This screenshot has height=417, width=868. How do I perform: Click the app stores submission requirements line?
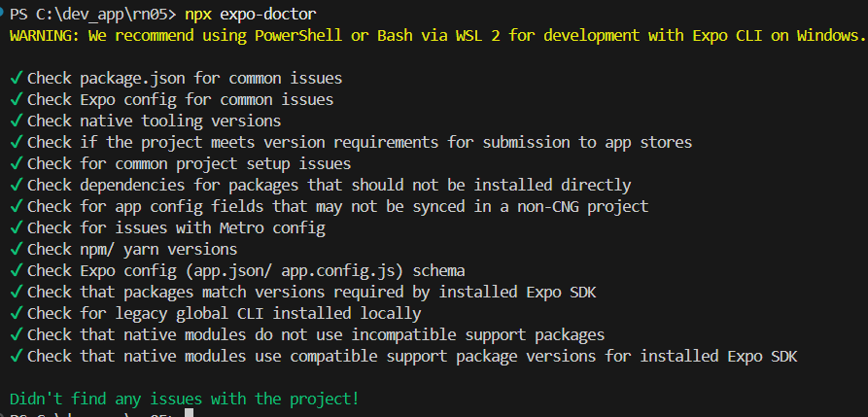click(360, 143)
